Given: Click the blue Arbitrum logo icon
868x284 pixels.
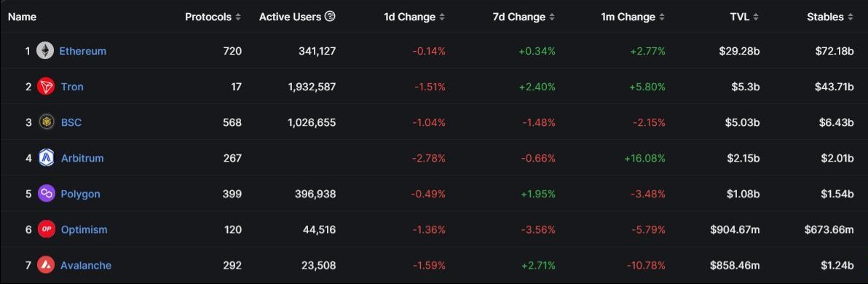Looking at the screenshot, I should tap(46, 158).
